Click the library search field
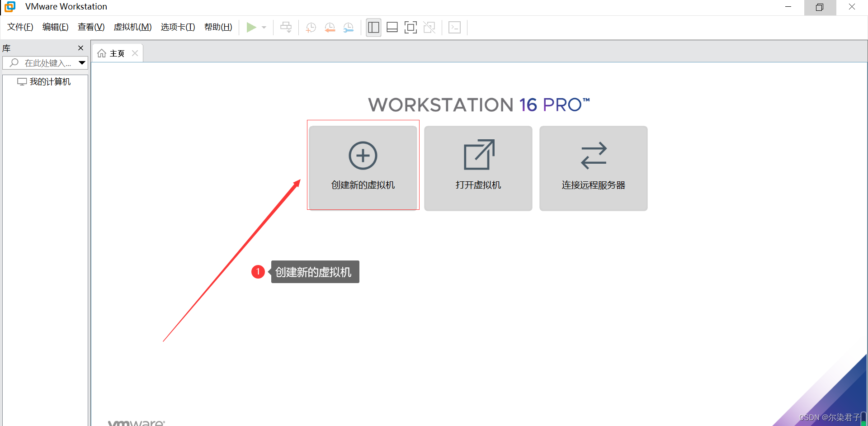Image resolution: width=868 pixels, height=426 pixels. (45, 63)
